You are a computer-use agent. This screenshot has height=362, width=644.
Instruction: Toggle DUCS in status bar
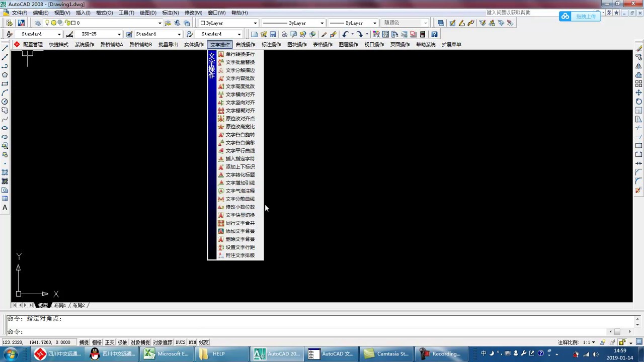coord(181,342)
